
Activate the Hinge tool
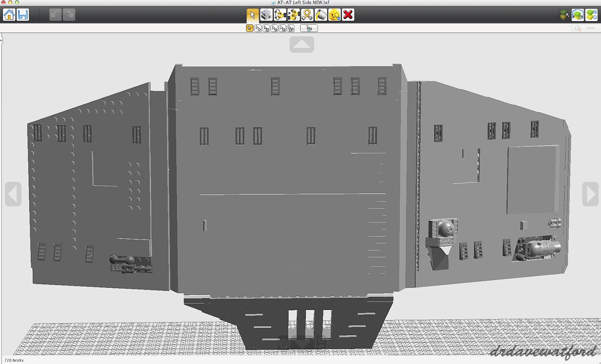(x=280, y=15)
